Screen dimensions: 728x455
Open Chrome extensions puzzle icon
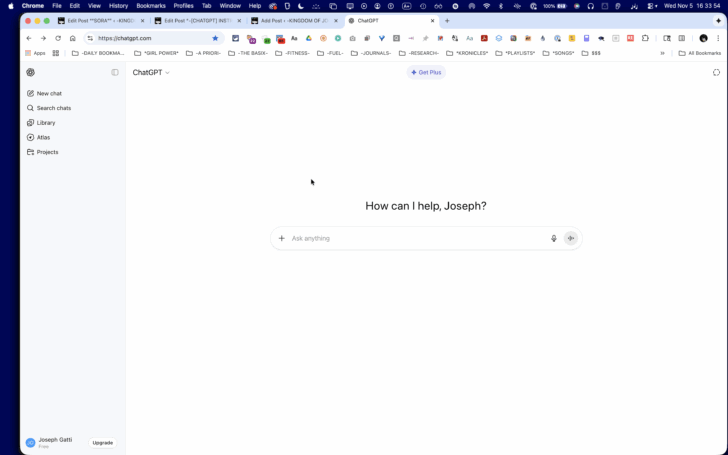[645, 38]
